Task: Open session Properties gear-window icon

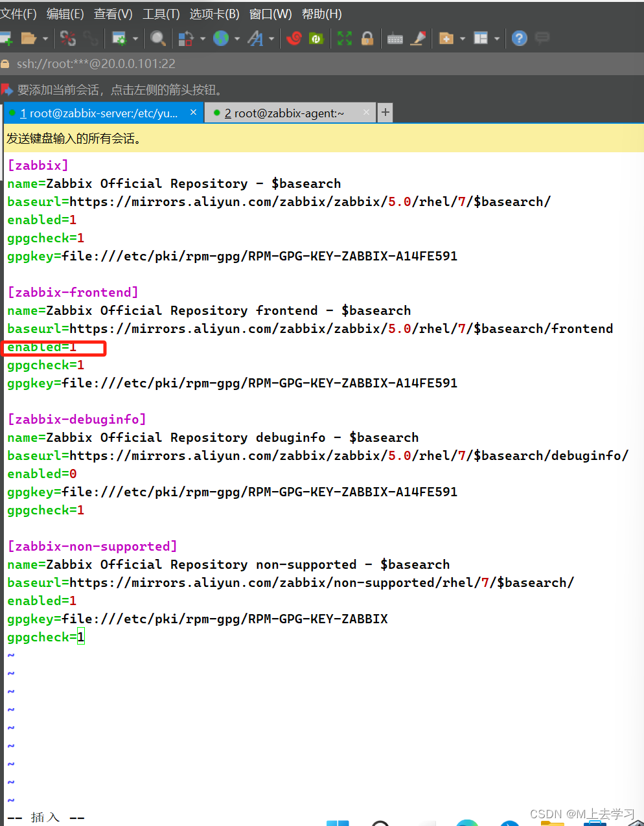Action: pyautogui.click(x=119, y=39)
